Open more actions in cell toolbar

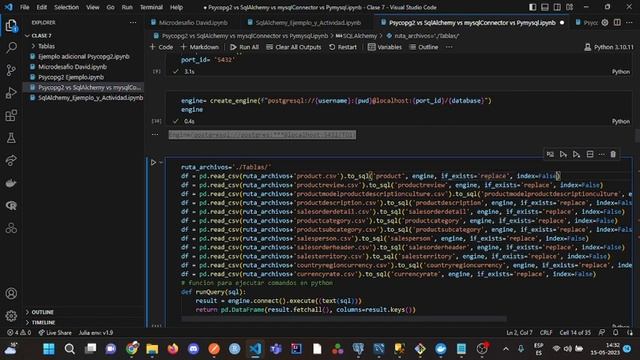pos(601,154)
